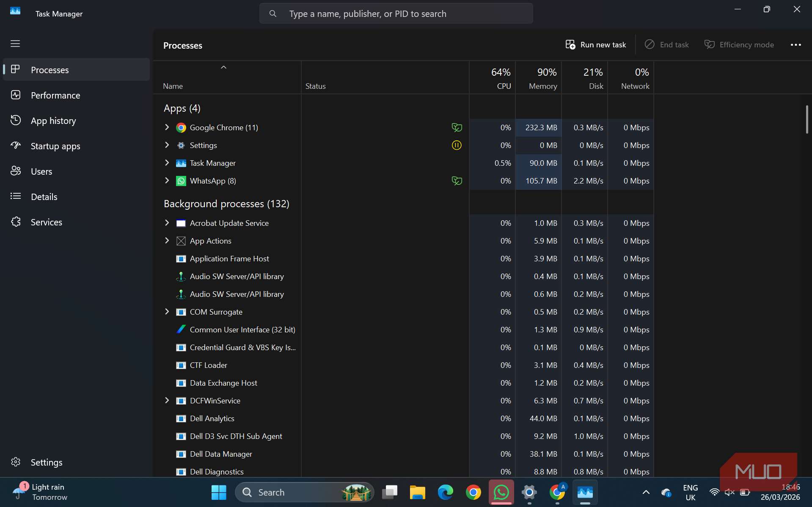Expand the Google Chrome (11) process group
The image size is (812, 507).
pos(167,127)
